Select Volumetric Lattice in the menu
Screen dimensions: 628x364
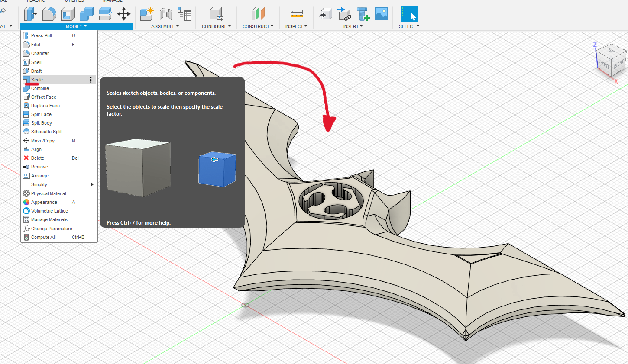[58, 211]
